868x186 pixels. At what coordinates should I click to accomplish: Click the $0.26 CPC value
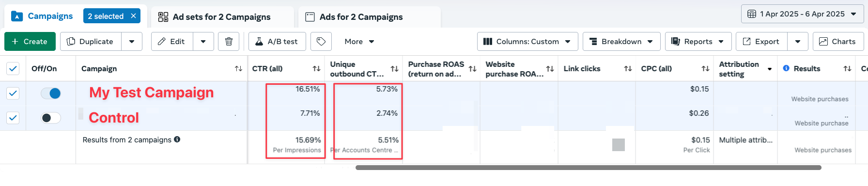click(x=699, y=113)
